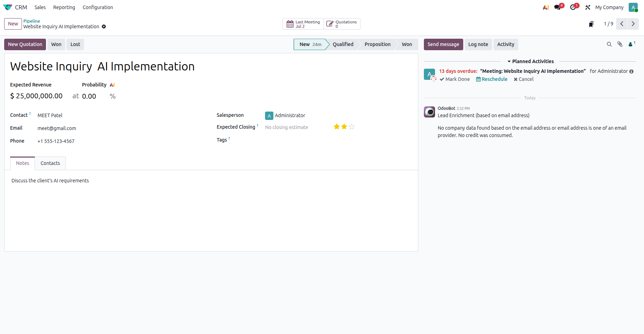Click the Activity button in chatter

pyautogui.click(x=506, y=44)
